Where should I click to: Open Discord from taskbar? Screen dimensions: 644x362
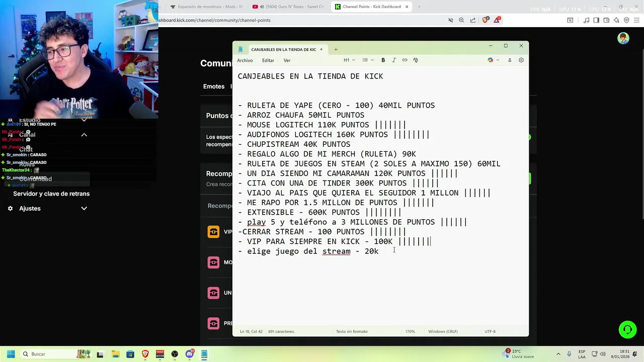190,354
